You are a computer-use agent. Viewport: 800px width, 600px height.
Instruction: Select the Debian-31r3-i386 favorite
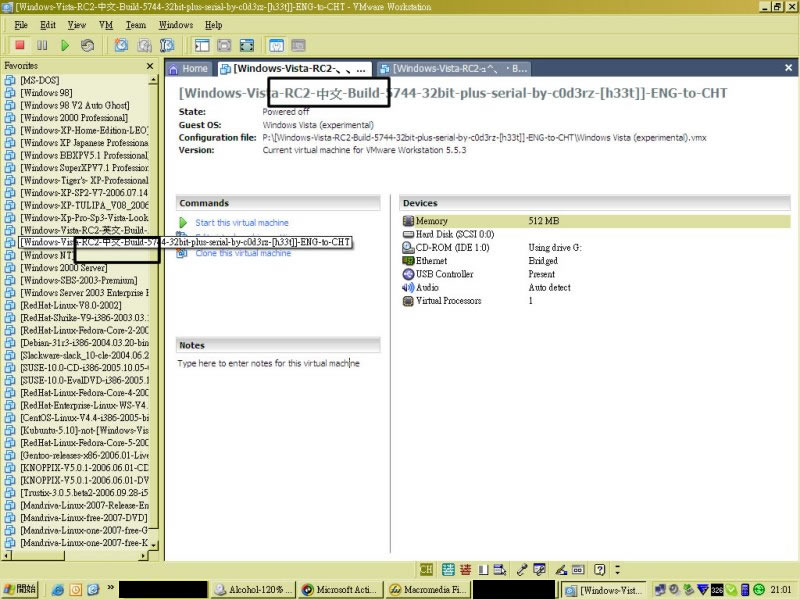pos(84,343)
